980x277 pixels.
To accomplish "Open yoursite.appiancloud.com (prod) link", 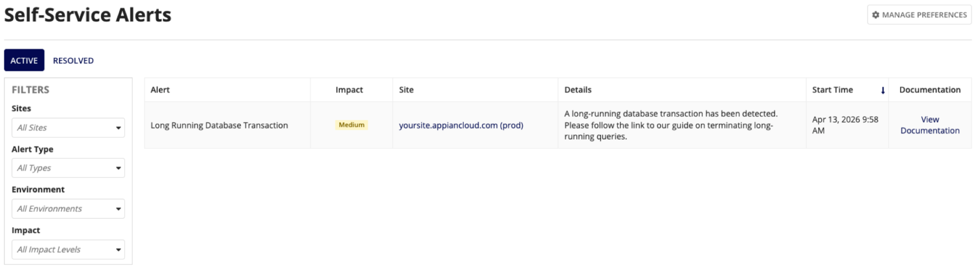I will 461,125.
